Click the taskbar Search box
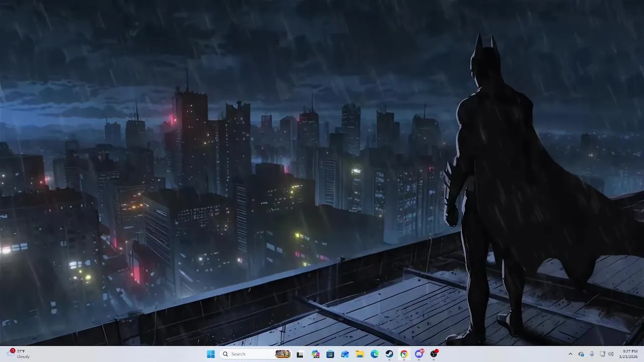Viewport: 644px width, 362px height. pyautogui.click(x=257, y=354)
